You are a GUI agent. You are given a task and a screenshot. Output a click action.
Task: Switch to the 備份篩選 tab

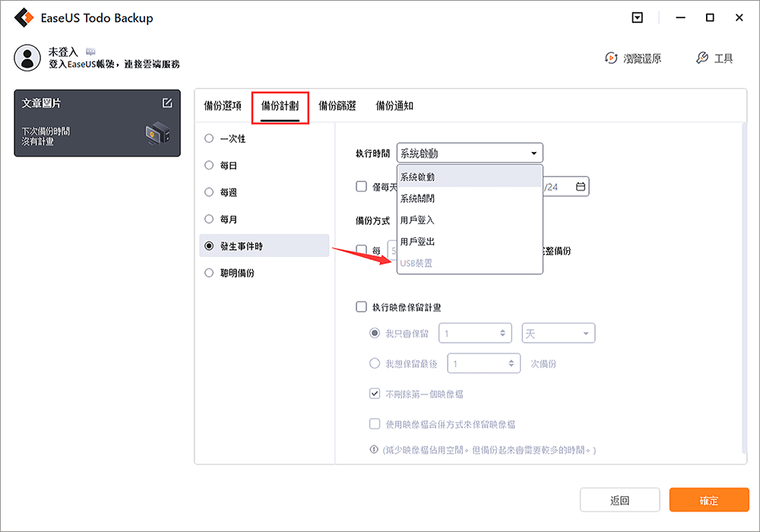(337, 106)
